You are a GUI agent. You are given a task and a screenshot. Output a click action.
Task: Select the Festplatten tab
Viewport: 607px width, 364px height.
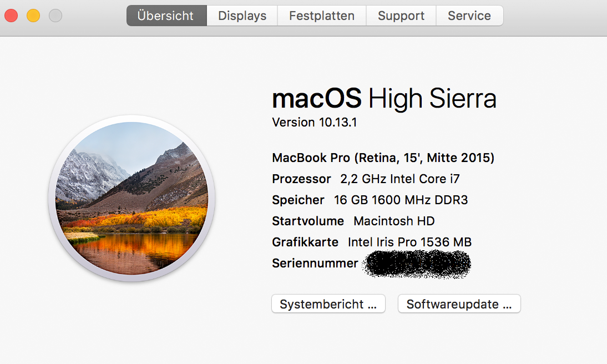tap(322, 16)
